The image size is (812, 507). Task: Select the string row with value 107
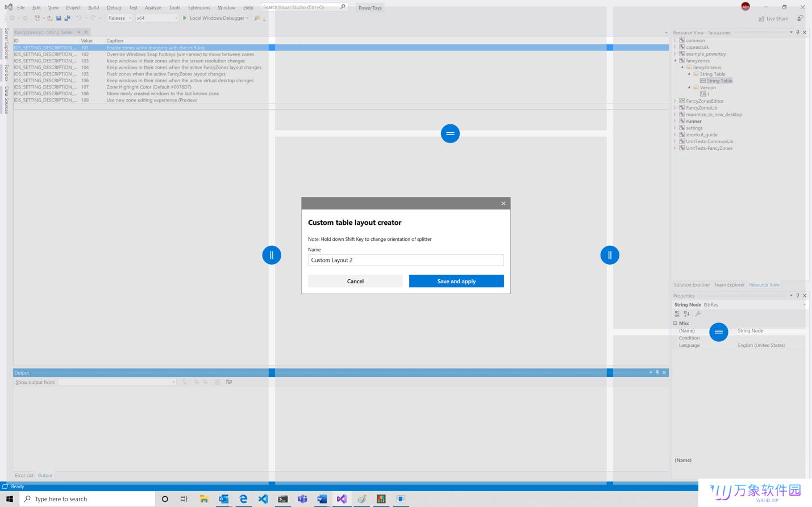341,87
